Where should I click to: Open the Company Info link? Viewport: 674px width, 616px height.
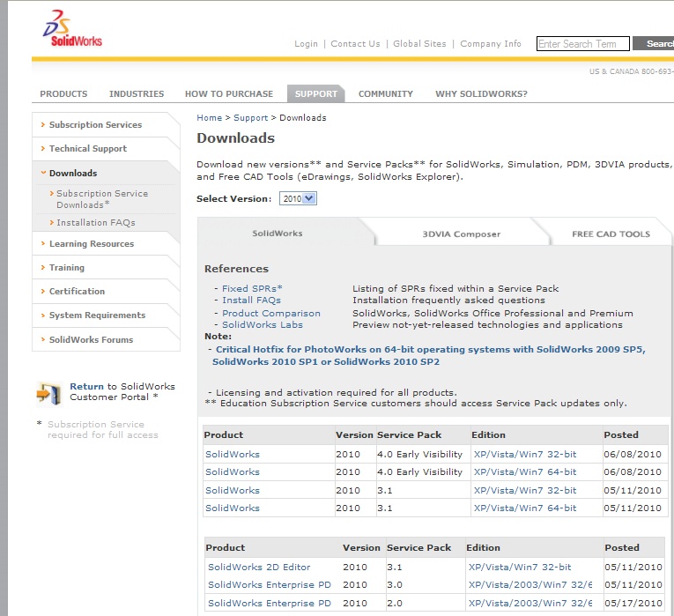pyautogui.click(x=491, y=44)
